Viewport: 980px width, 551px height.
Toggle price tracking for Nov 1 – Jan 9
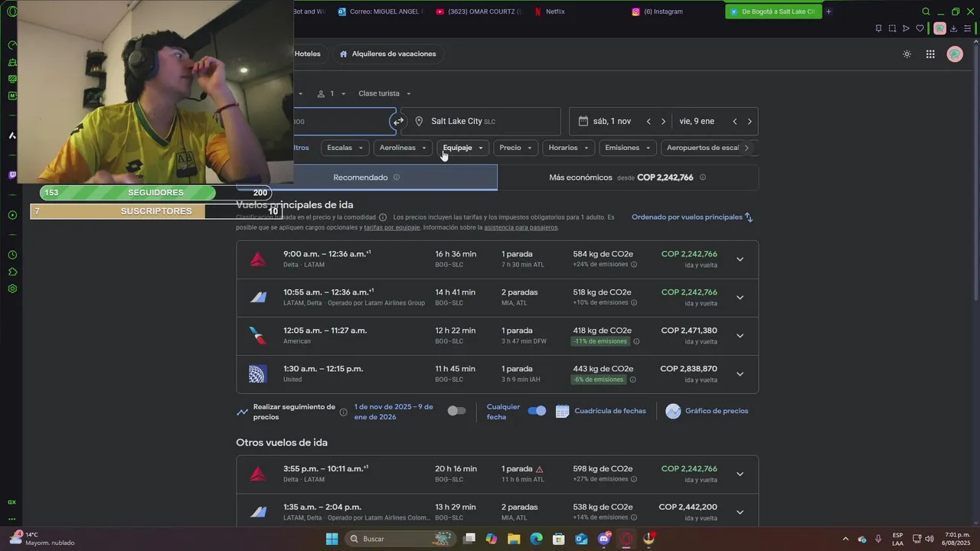456,411
